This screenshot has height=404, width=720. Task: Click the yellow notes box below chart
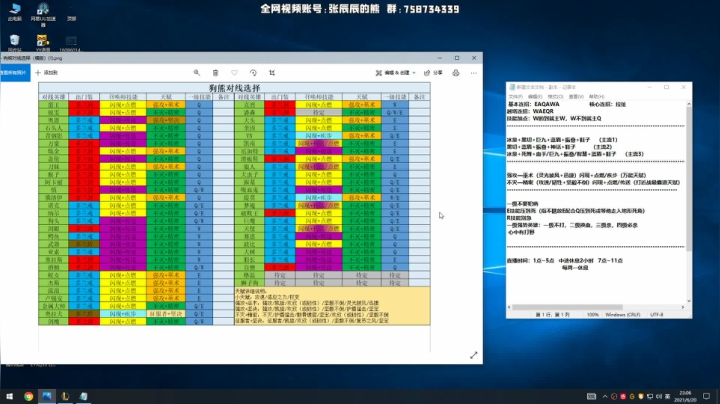[332, 306]
